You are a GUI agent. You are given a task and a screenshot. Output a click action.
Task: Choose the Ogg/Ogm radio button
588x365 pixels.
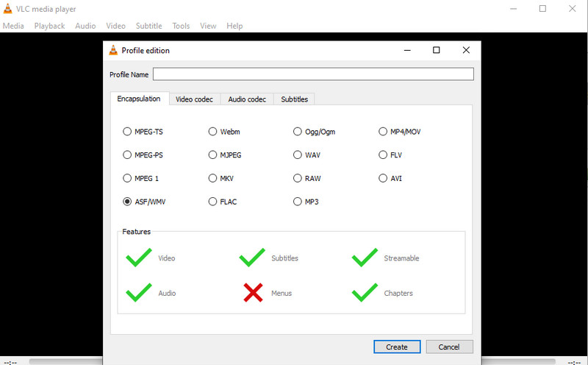pos(298,132)
